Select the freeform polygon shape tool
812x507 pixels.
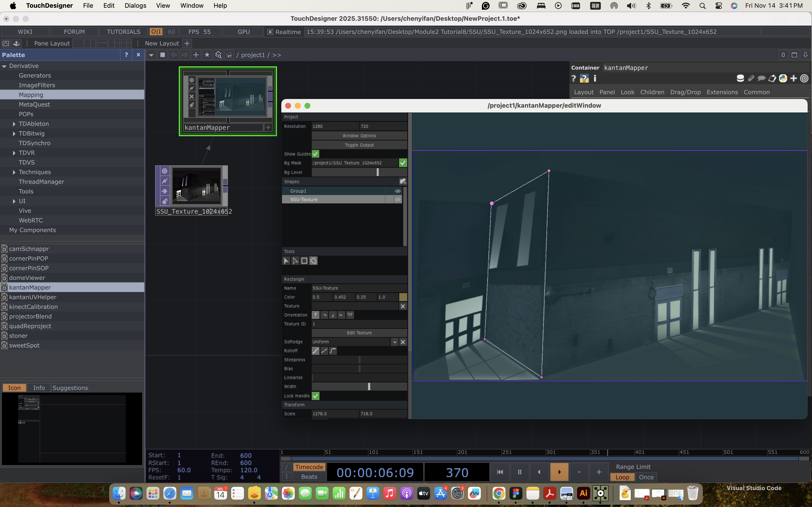pyautogui.click(x=313, y=261)
